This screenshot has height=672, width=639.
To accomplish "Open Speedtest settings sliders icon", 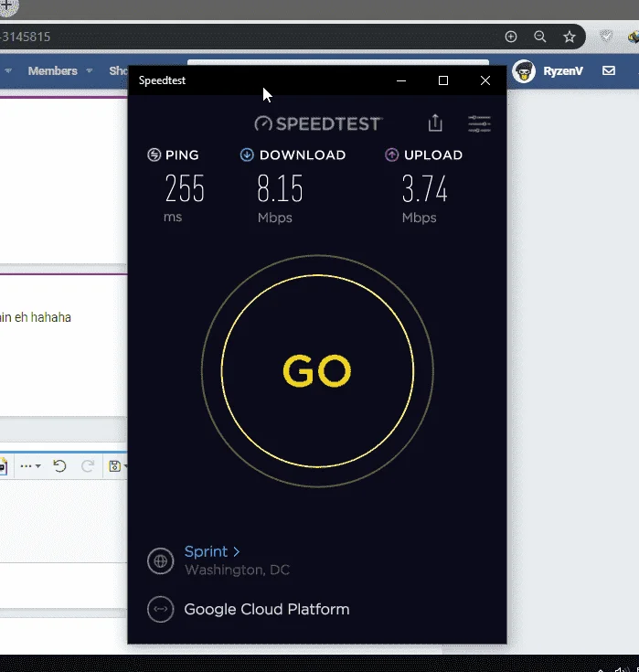I will [479, 123].
